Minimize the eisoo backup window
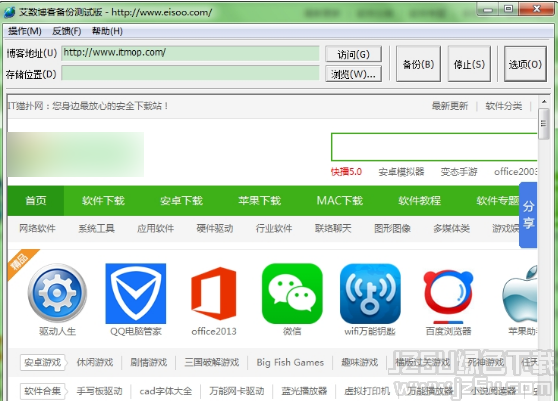This screenshot has height=401, width=558. [x=488, y=9]
